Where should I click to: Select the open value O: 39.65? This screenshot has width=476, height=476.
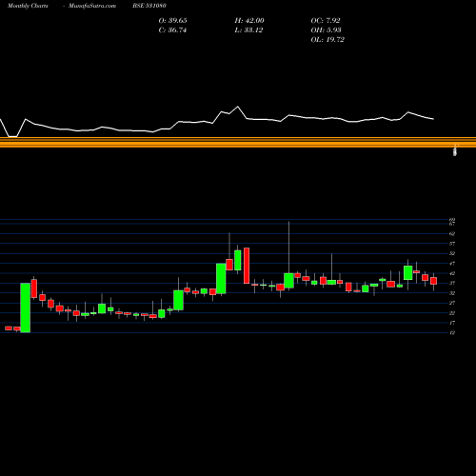pyautogui.click(x=172, y=21)
